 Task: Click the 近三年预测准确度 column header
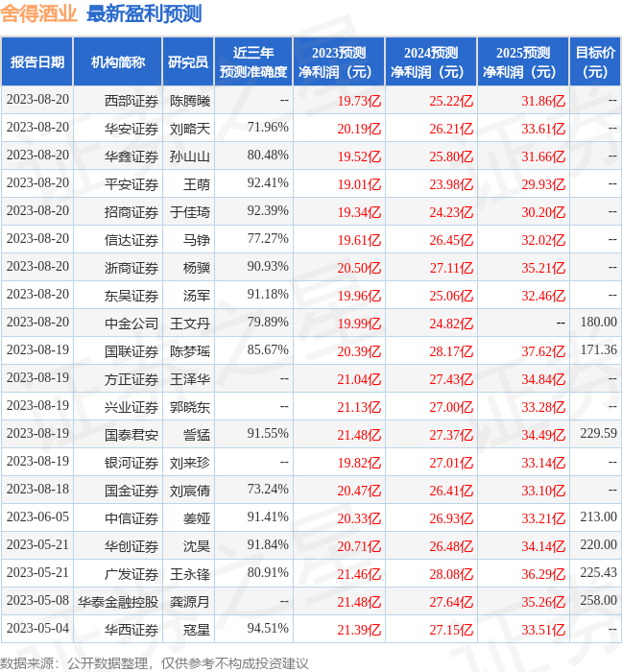tap(253, 62)
